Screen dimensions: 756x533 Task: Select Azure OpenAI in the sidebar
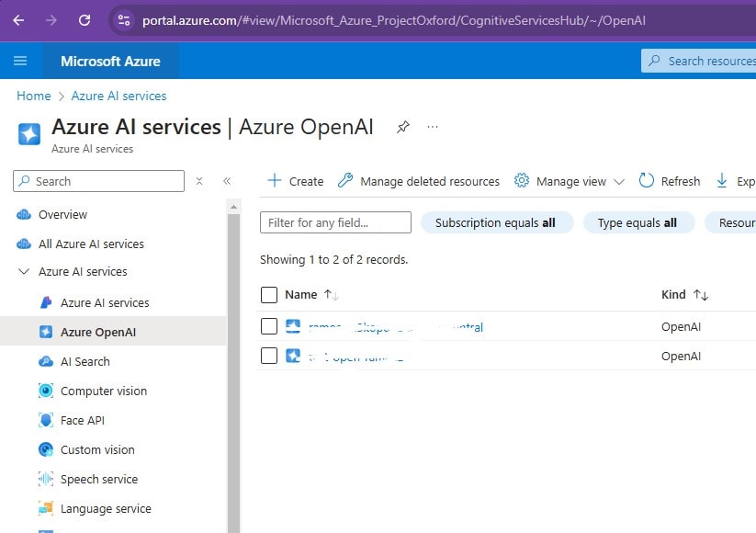(x=98, y=333)
